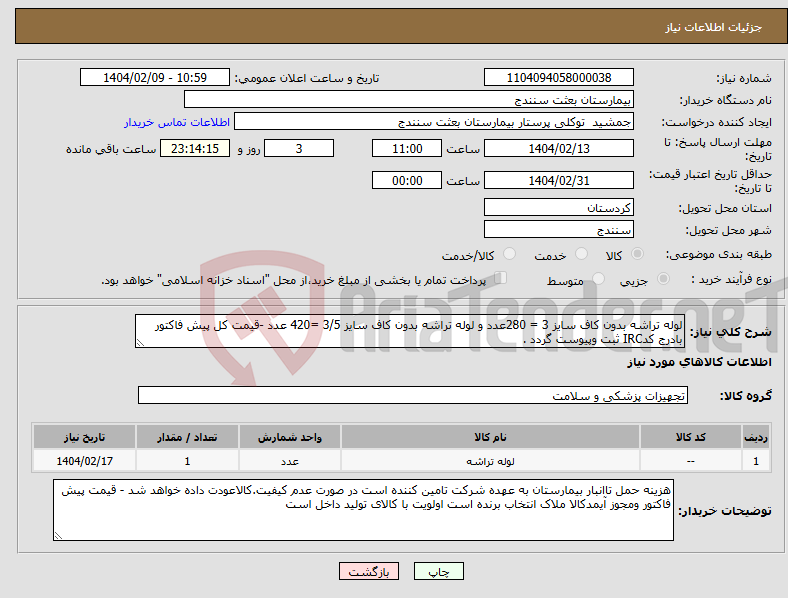Click the announcement date field 1404/02/09 - 10:59
The image size is (788, 598).
pos(155,78)
